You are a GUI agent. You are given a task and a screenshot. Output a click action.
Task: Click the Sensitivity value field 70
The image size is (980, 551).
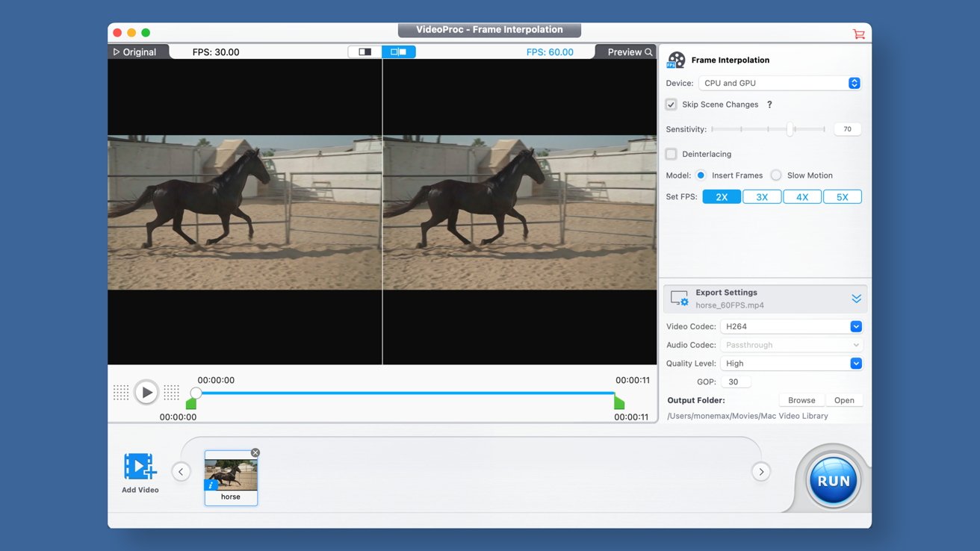coord(848,129)
